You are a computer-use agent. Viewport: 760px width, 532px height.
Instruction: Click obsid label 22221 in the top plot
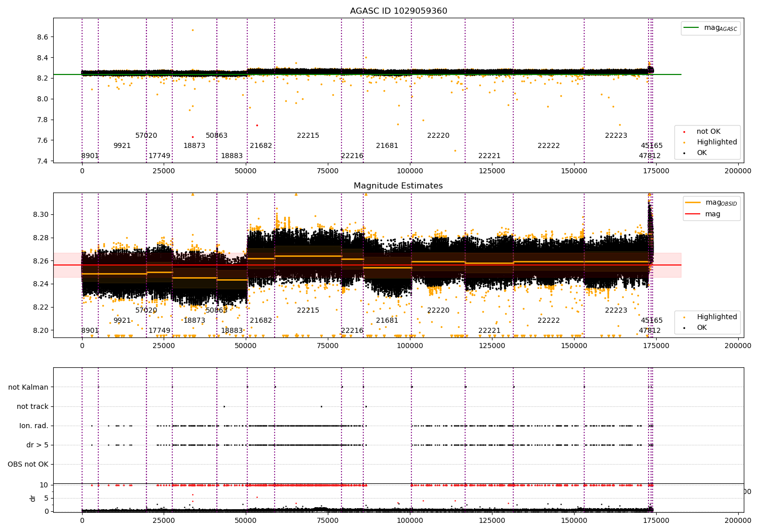[x=489, y=156]
